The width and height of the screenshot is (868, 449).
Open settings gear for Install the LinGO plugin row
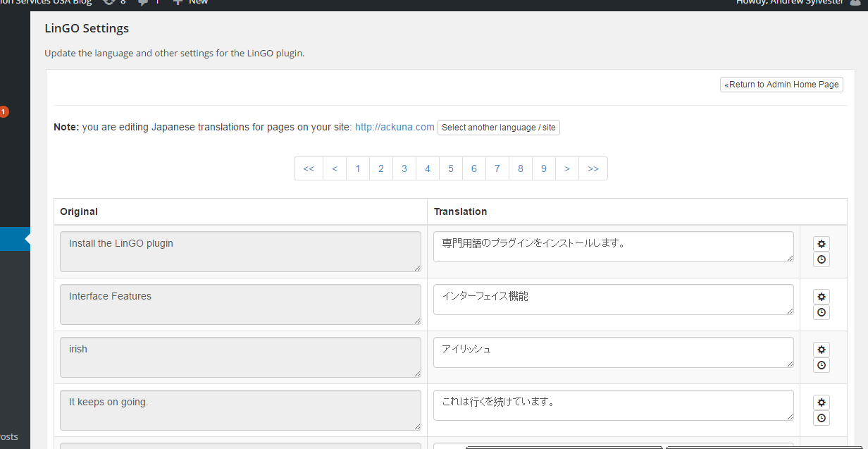coord(821,243)
